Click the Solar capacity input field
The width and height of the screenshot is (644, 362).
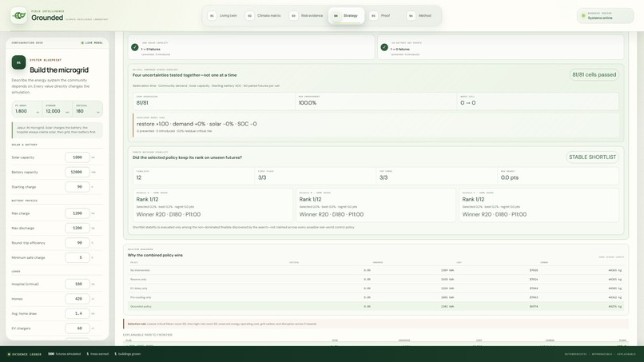[78, 157]
